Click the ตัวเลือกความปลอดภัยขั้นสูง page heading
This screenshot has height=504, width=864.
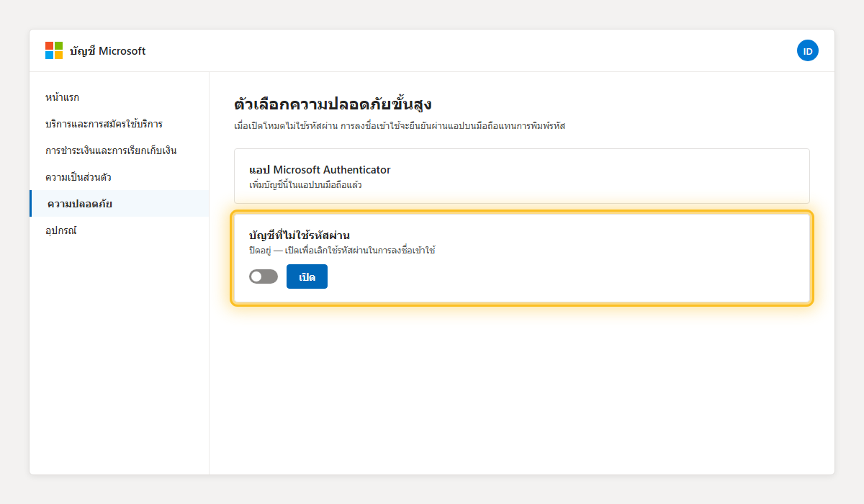pos(333,104)
